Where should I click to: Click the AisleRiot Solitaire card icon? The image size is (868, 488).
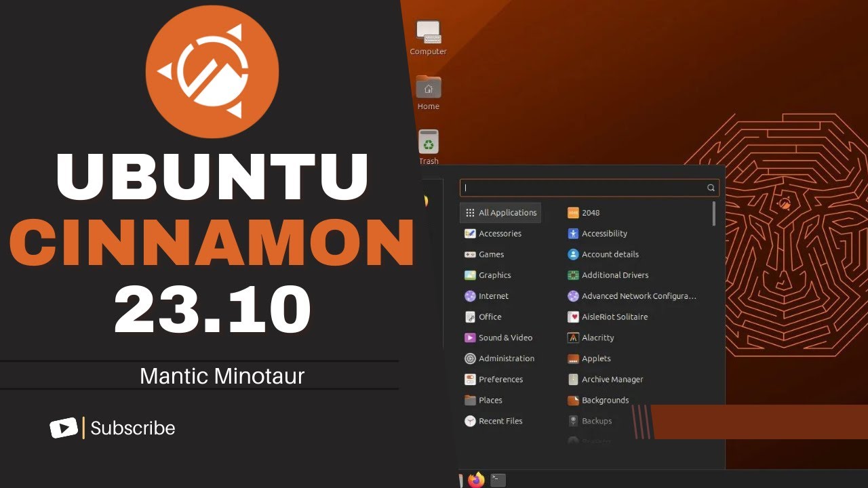[x=573, y=317]
